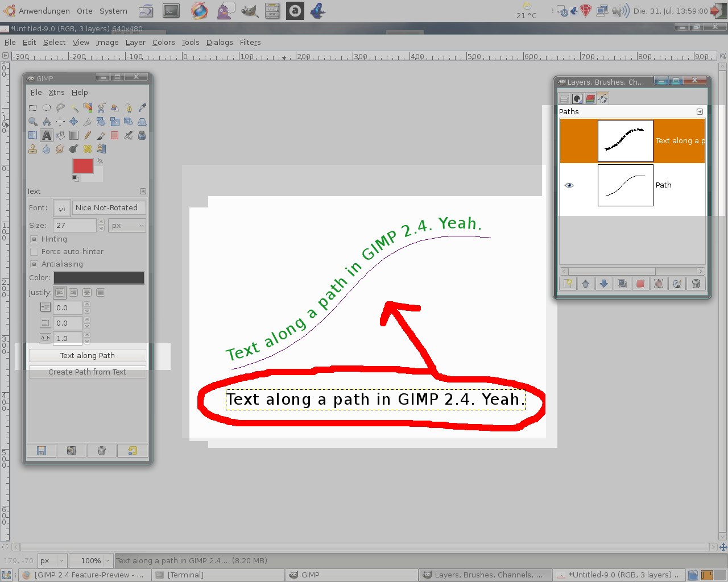Open the Paths panel configuration menu arrow
This screenshot has height=582, width=728.
700,112
